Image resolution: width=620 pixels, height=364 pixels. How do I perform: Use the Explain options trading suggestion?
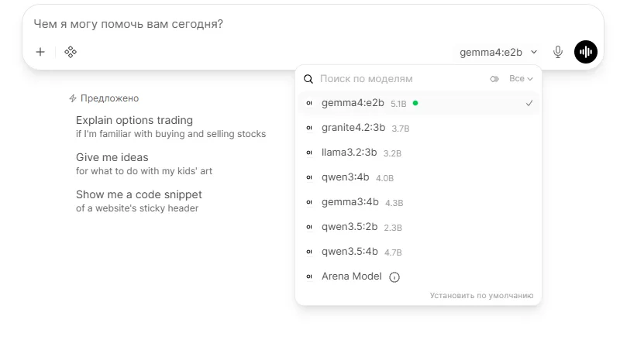pyautogui.click(x=170, y=126)
